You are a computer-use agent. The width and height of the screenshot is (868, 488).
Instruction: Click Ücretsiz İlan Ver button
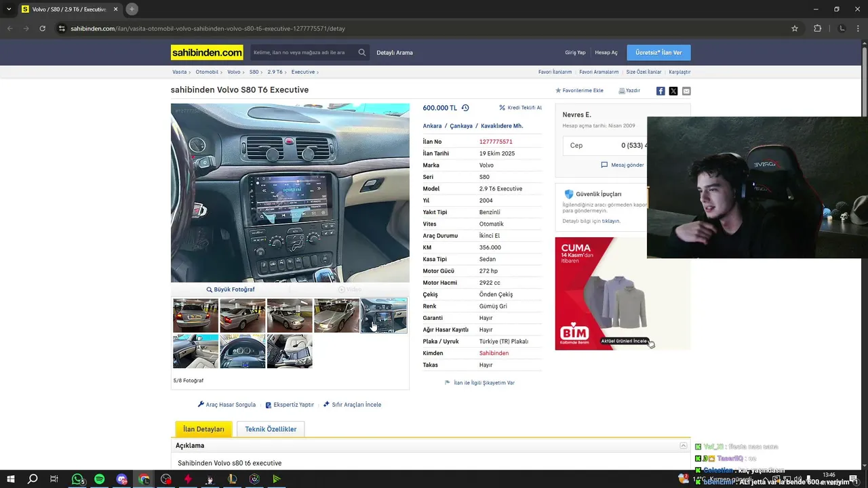click(x=659, y=52)
